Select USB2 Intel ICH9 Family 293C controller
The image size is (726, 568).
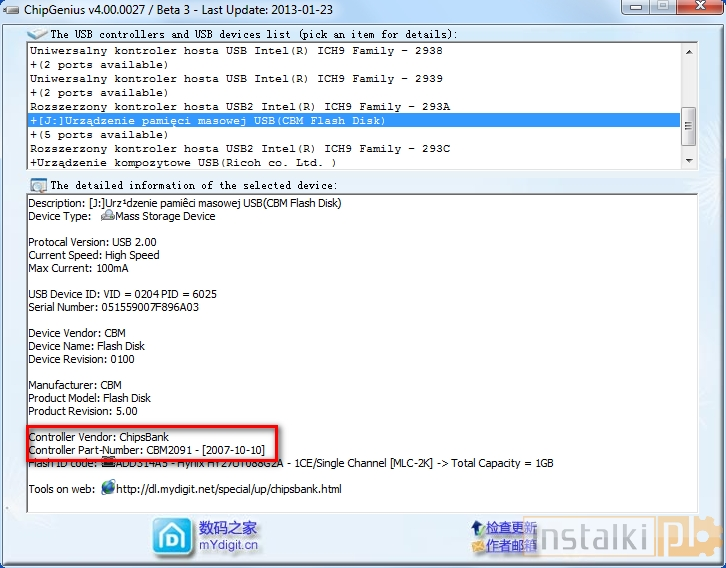tap(240, 148)
